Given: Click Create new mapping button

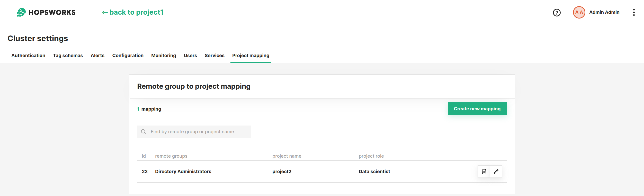Looking at the screenshot, I should tap(477, 109).
